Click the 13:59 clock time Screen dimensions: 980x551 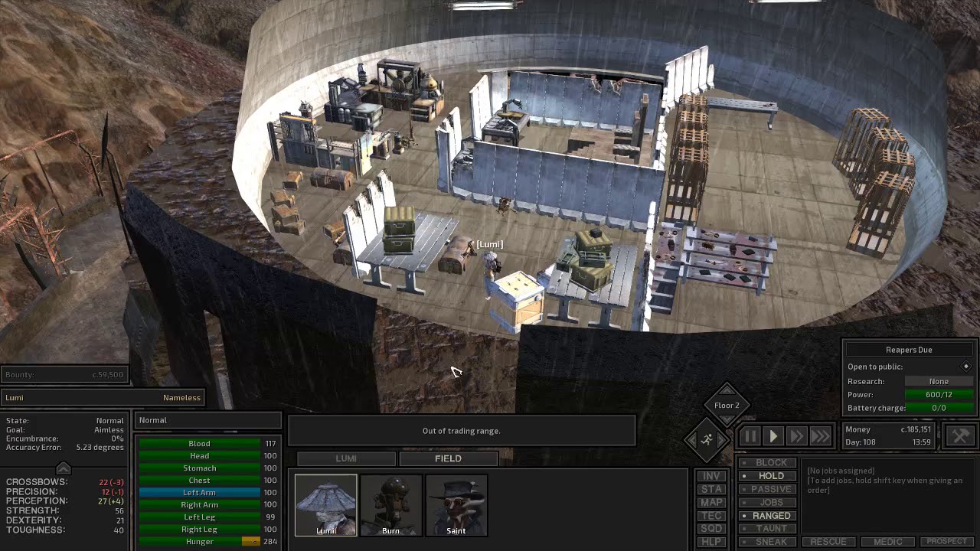[921, 442]
